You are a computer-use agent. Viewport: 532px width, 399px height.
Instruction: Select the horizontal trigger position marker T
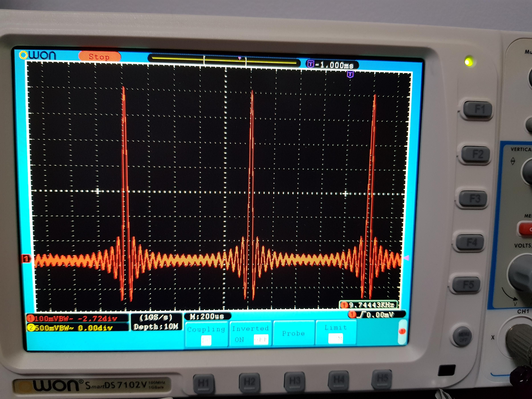tap(350, 75)
